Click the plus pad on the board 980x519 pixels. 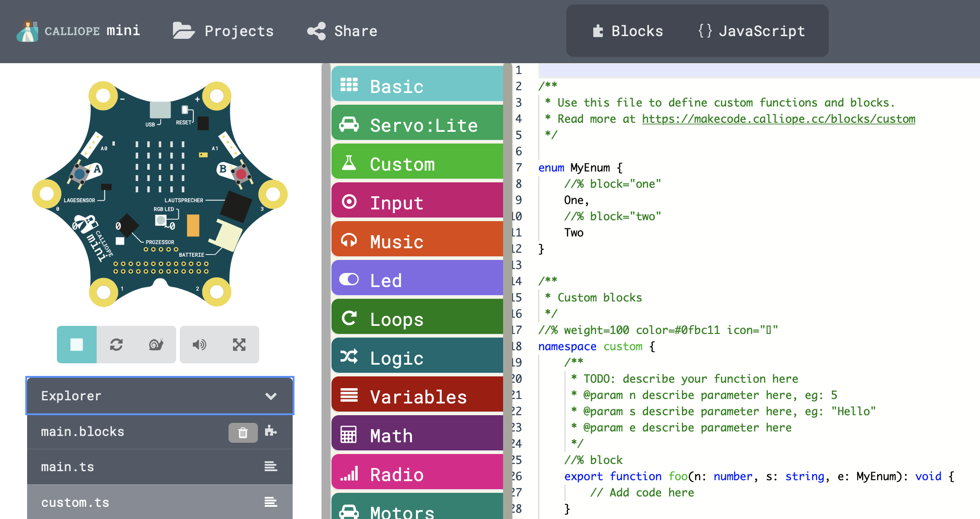[217, 96]
